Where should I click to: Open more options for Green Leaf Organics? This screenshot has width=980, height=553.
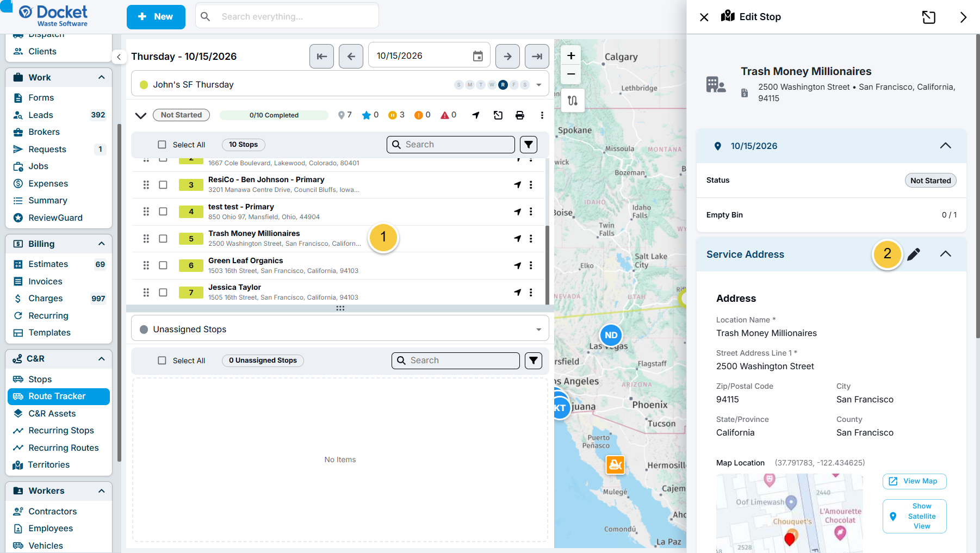[531, 265]
